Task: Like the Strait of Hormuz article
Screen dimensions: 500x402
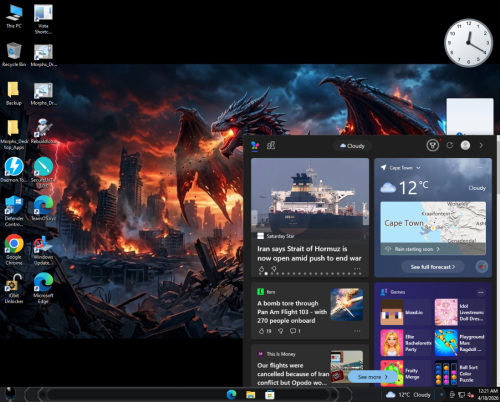Action: [262, 268]
